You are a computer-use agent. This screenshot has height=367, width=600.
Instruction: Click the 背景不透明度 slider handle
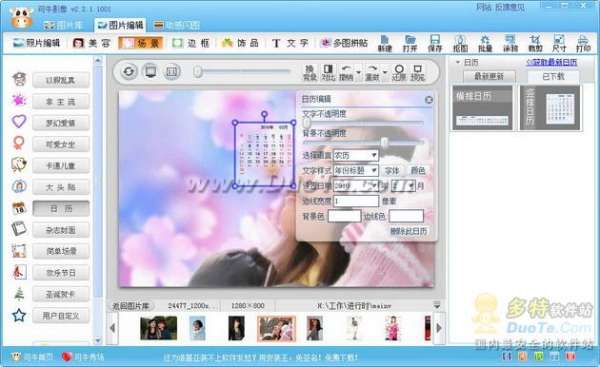coord(385,143)
